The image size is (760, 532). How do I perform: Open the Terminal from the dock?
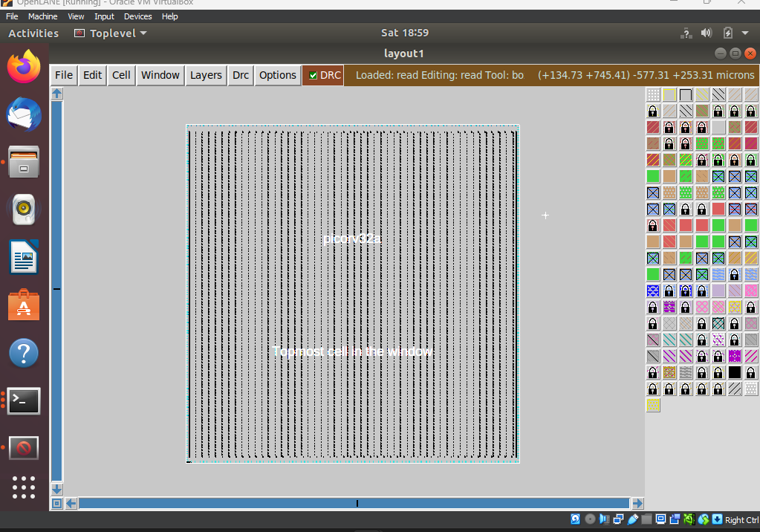(24, 401)
